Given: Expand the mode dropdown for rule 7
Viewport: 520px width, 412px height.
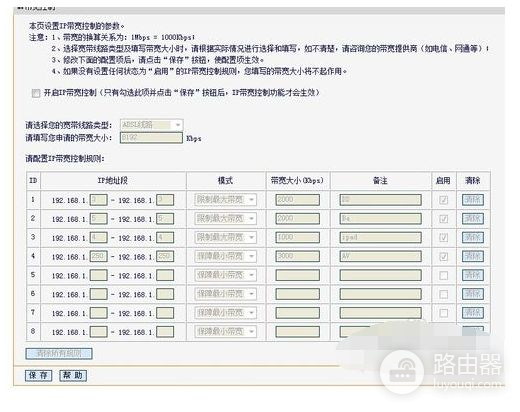Looking at the screenshot, I should coord(226,313).
